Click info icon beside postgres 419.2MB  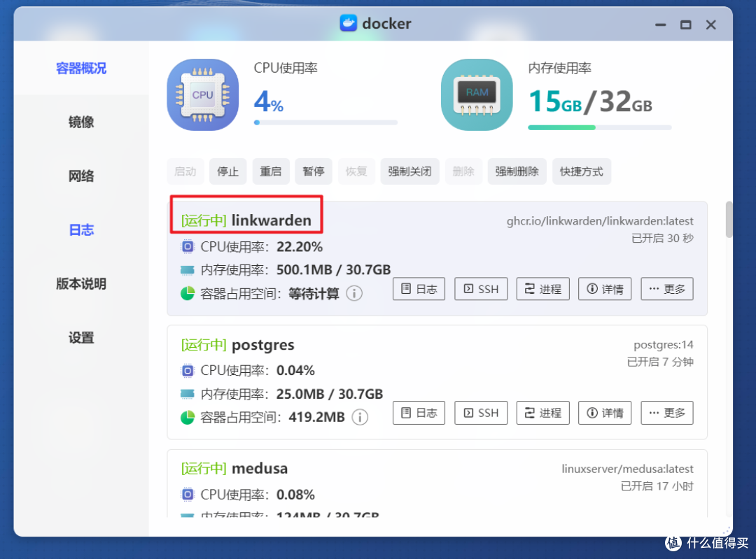(360, 417)
